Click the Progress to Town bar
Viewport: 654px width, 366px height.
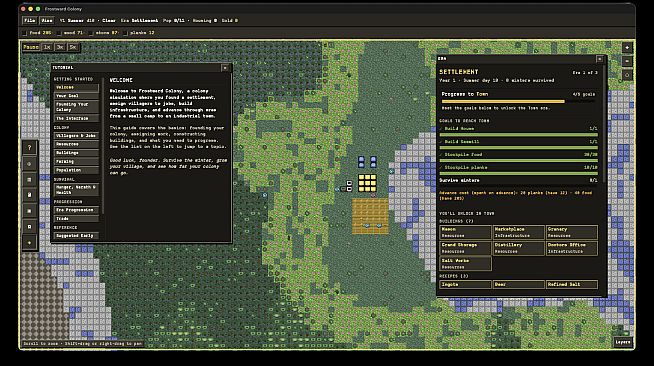click(x=518, y=101)
